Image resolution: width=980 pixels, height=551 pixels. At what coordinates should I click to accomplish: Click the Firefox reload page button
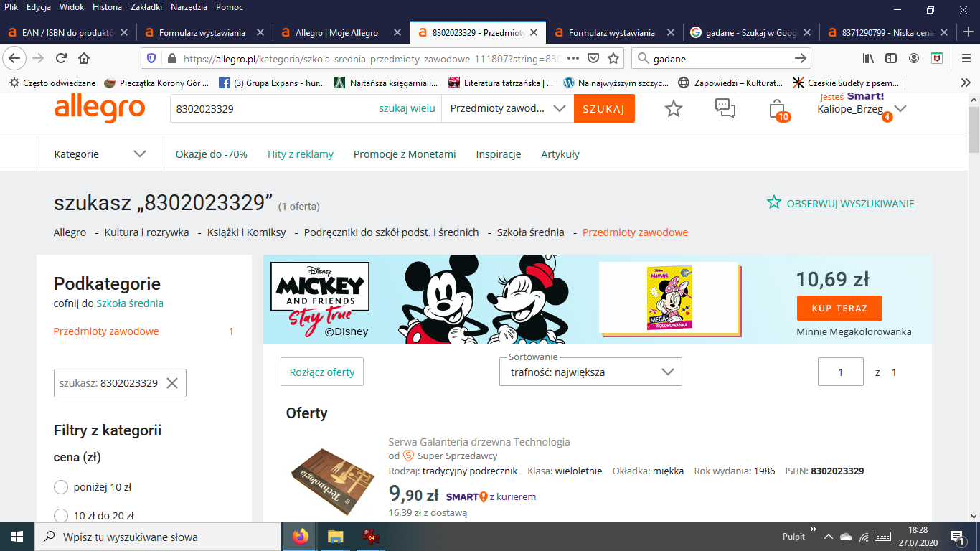pyautogui.click(x=61, y=58)
